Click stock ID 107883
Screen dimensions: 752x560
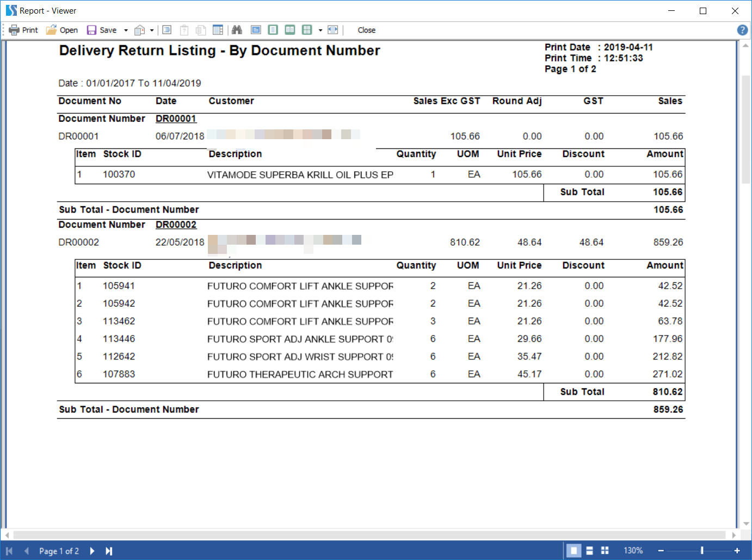[119, 374]
